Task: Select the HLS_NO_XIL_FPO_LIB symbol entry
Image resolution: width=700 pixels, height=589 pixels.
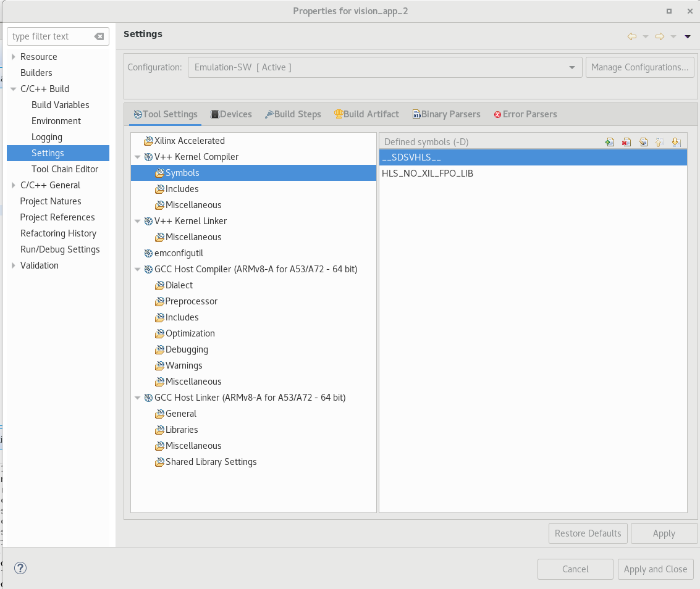Action: tap(428, 173)
